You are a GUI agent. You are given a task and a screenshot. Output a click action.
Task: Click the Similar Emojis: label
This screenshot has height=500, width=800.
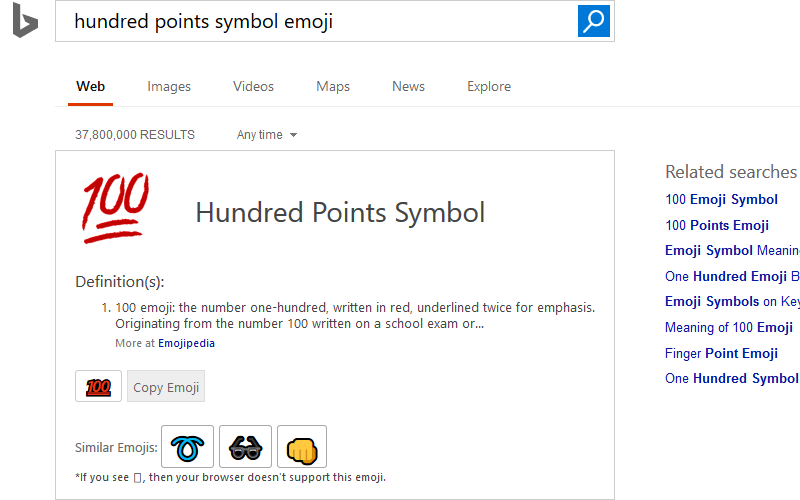click(116, 447)
